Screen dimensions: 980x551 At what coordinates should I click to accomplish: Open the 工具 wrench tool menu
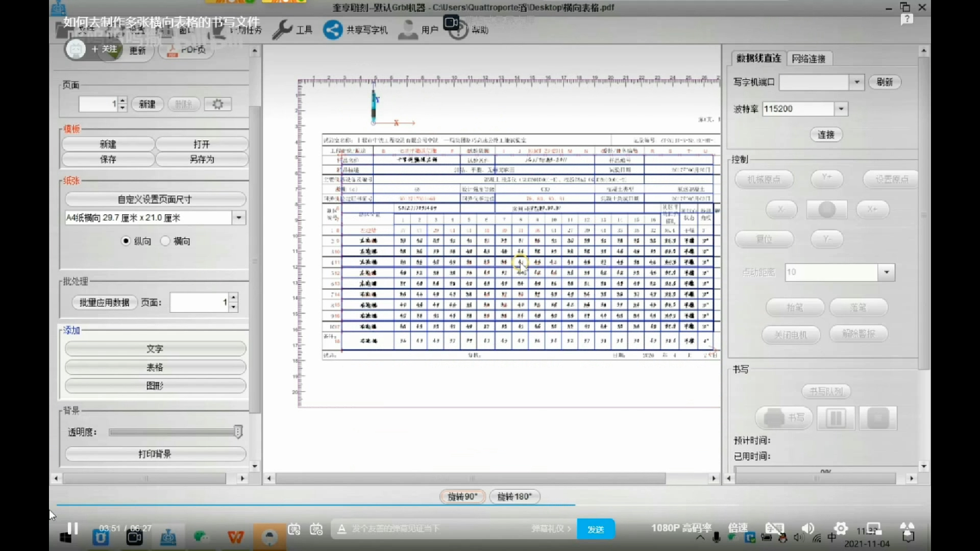292,30
